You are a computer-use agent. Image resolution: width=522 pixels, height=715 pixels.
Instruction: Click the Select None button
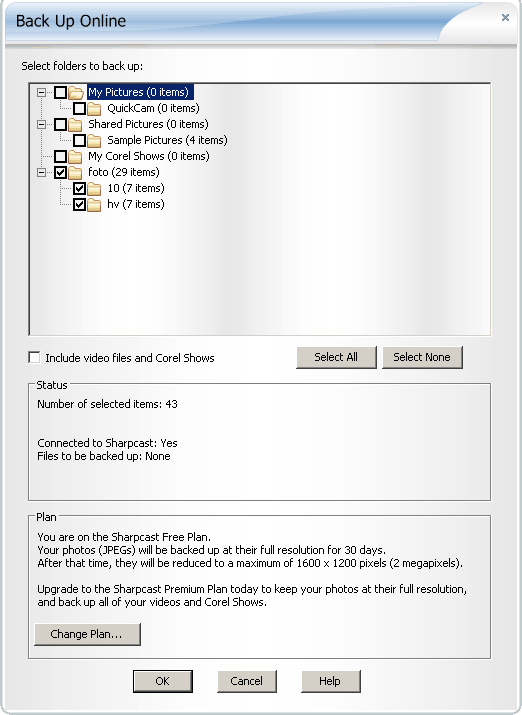point(422,358)
